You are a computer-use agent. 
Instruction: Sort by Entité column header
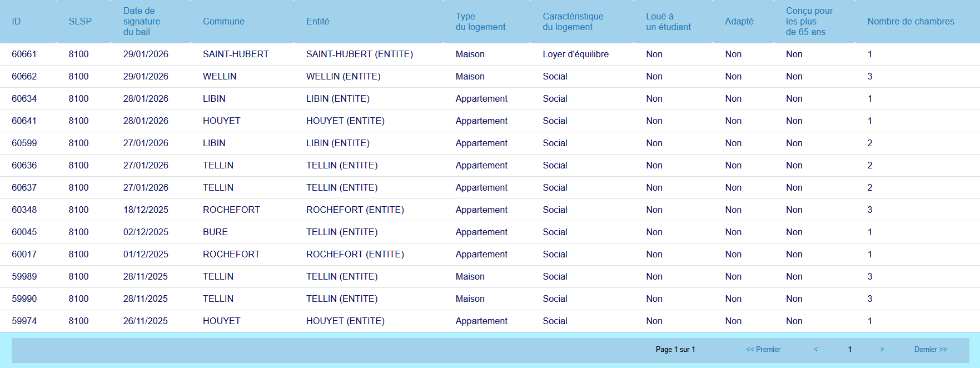[317, 22]
